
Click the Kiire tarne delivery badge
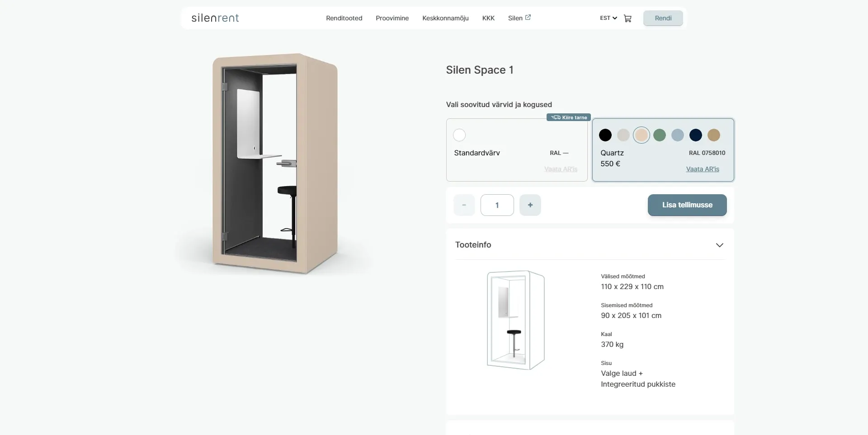coord(569,117)
